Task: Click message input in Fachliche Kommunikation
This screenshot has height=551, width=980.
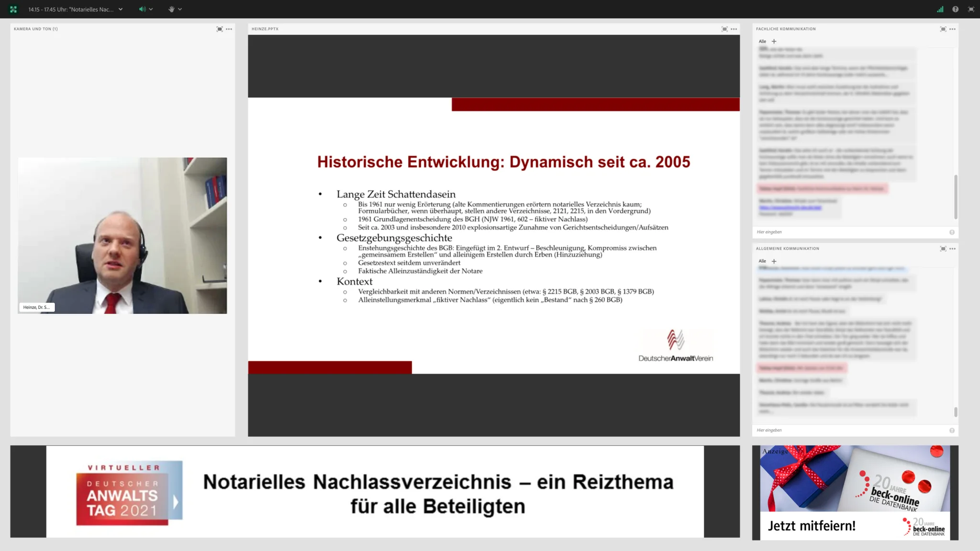Action: point(851,232)
